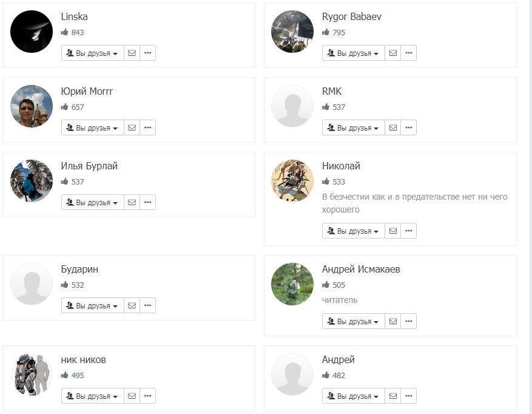Expand the 'Вы друзья' dropdown for Николай
The height and width of the screenshot is (414, 532).
click(x=354, y=231)
